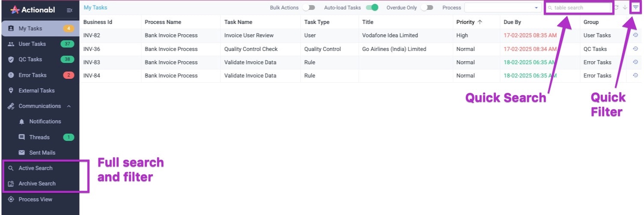The width and height of the screenshot is (644, 215).
Task: Click the Invoice User Review task name
Action: click(x=249, y=35)
